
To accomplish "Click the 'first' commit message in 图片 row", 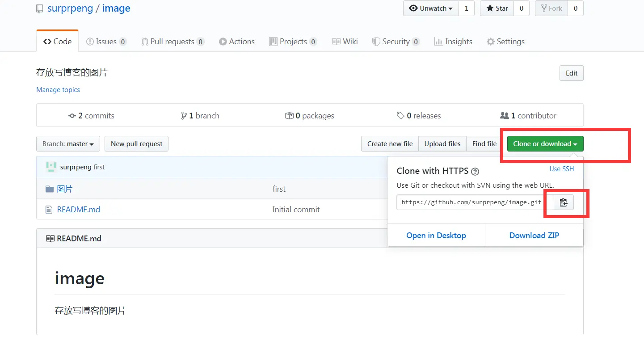I will [279, 189].
